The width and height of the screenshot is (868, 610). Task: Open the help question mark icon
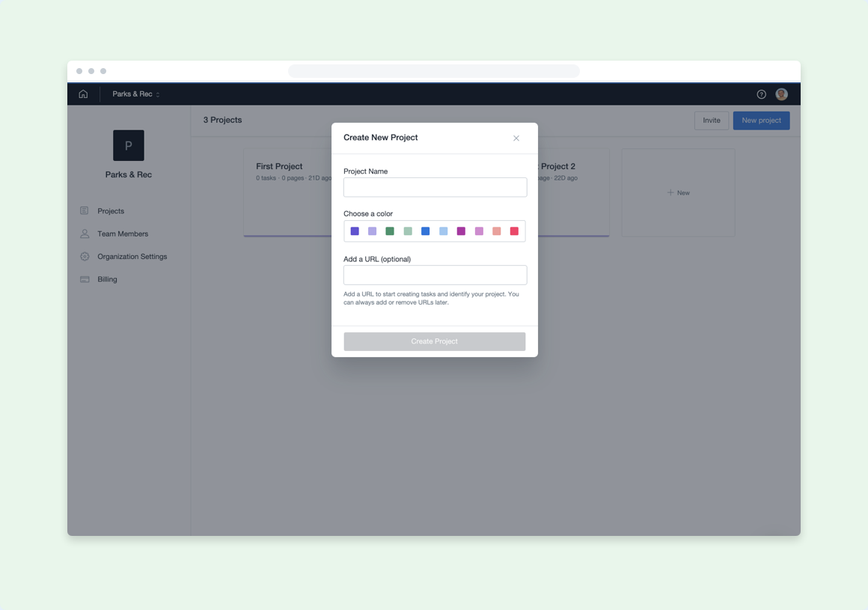[761, 94]
